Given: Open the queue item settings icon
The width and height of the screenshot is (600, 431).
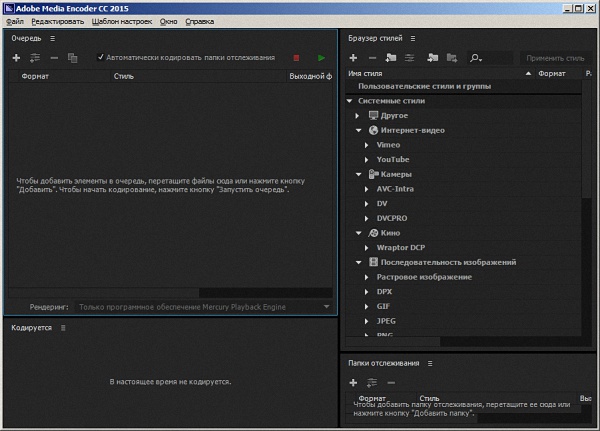Looking at the screenshot, I should 35,58.
